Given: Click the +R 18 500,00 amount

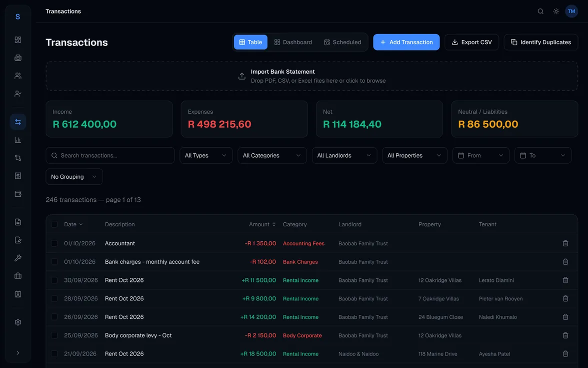Looking at the screenshot, I should 258,353.
